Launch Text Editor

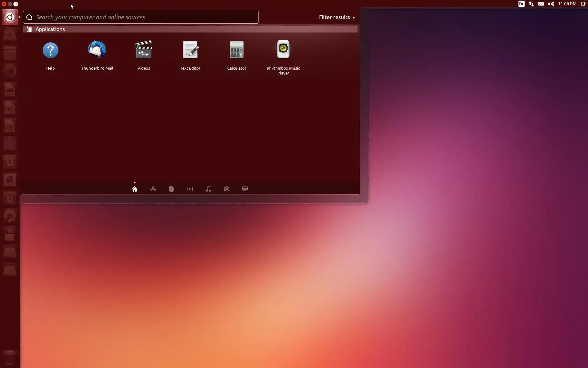tap(190, 50)
